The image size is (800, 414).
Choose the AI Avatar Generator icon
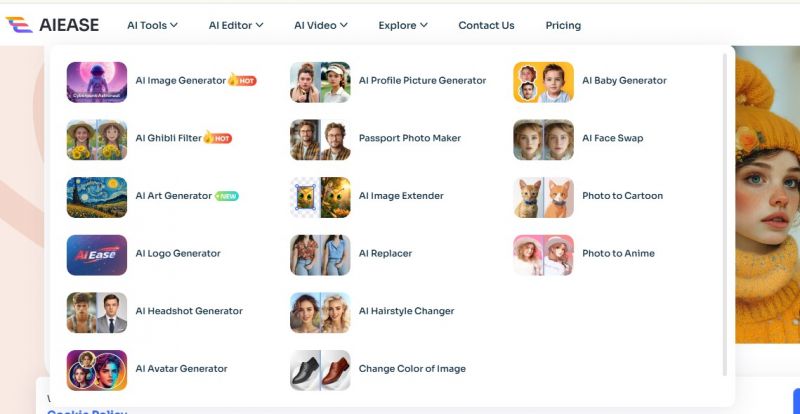tap(97, 370)
